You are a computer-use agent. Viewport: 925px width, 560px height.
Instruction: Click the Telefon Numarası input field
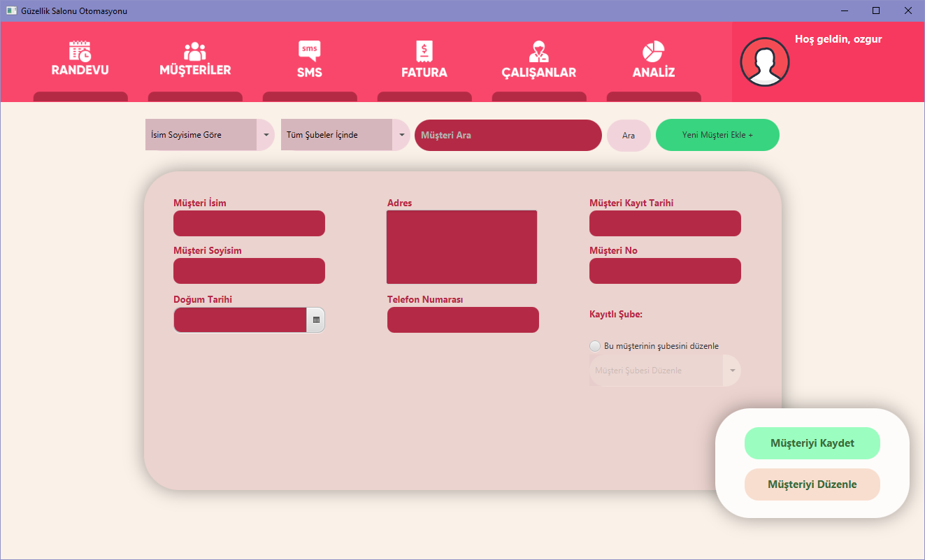[x=463, y=320]
